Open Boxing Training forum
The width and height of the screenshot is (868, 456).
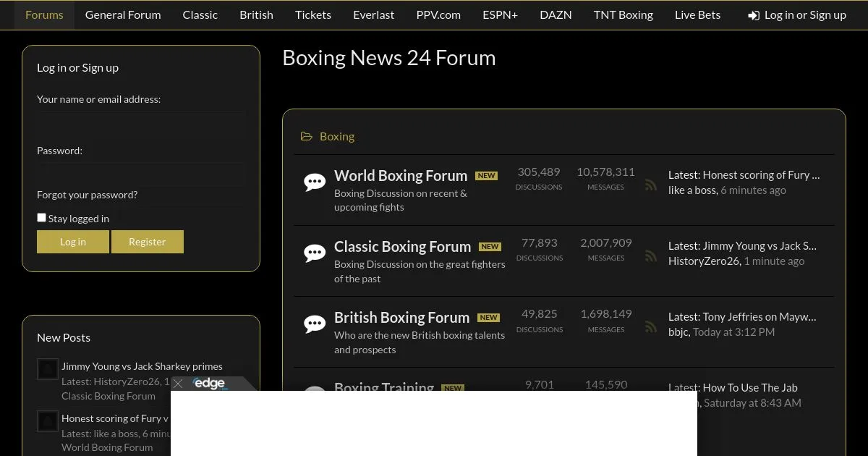[384, 387]
